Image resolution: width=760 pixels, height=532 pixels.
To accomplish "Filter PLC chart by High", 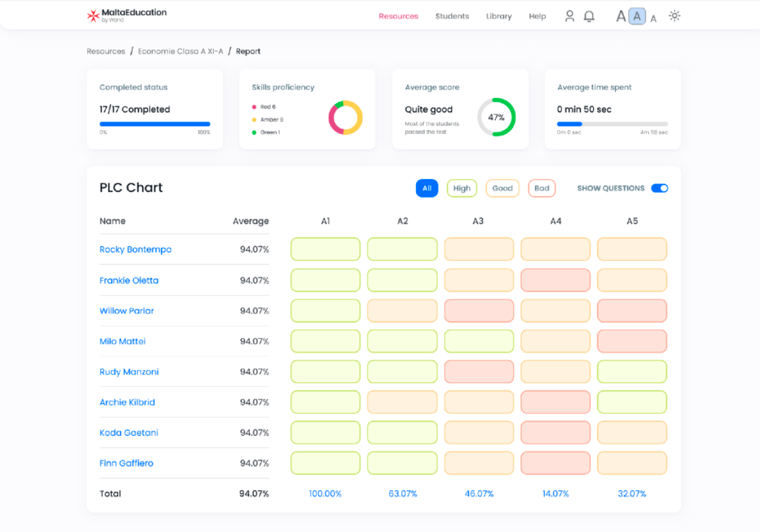I will click(x=462, y=188).
